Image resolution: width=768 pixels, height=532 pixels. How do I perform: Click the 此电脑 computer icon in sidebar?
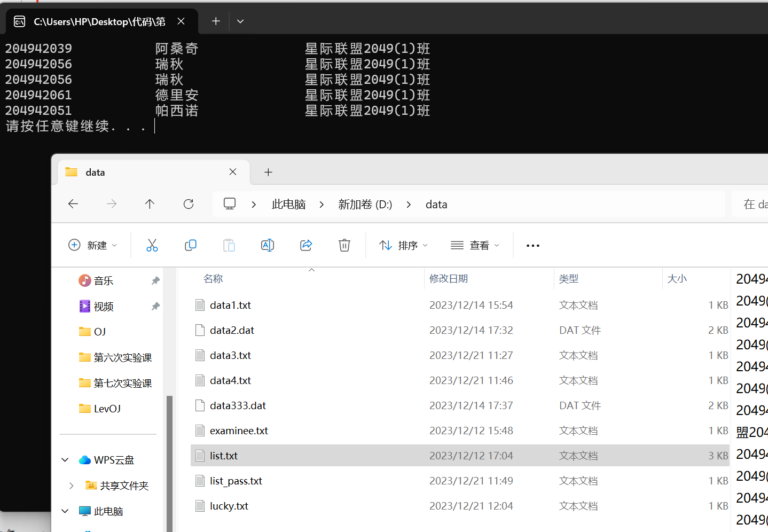tap(85, 511)
